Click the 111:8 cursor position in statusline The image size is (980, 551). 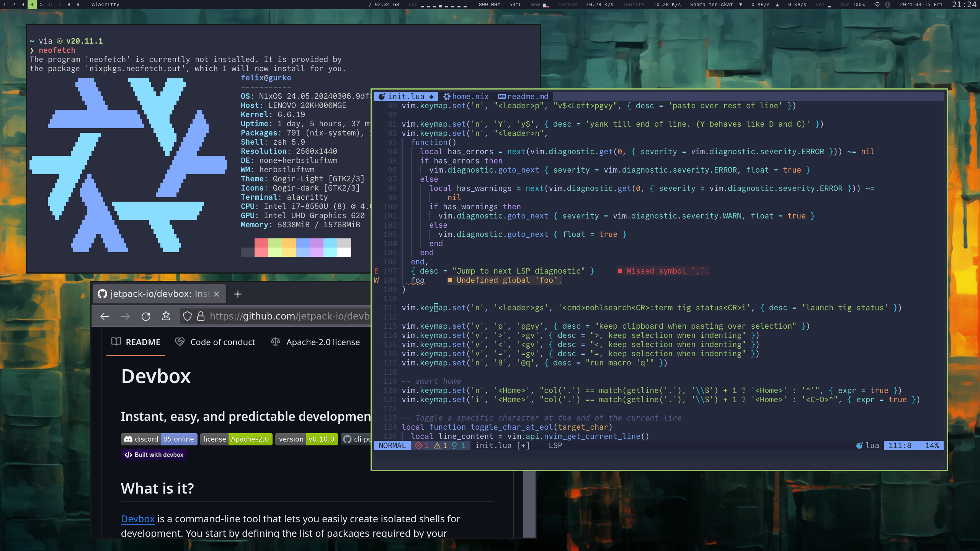click(900, 445)
